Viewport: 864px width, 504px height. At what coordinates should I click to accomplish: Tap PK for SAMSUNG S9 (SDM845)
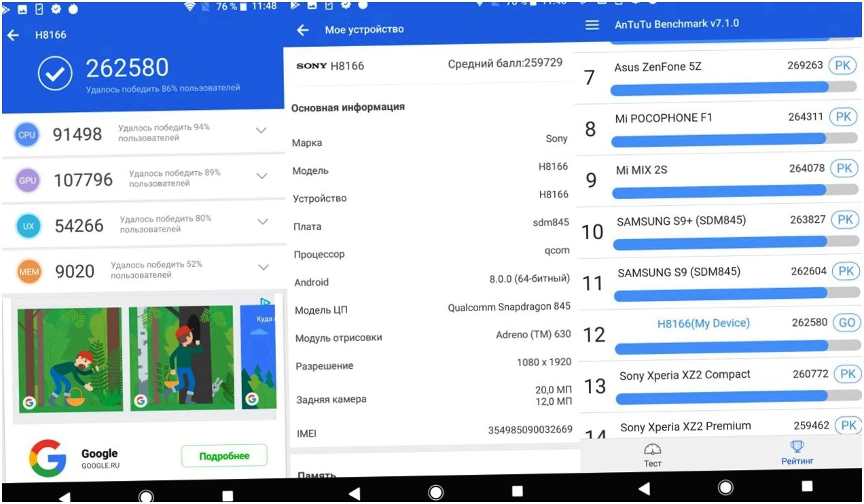click(x=846, y=271)
